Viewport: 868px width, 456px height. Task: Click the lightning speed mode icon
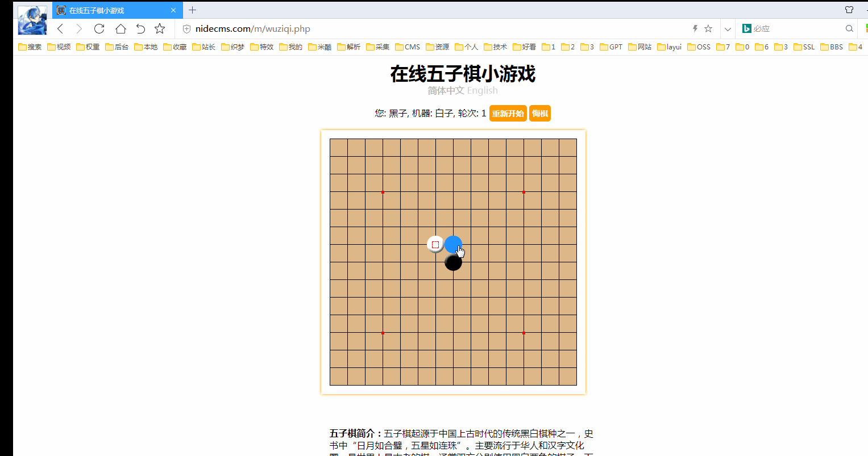pyautogui.click(x=695, y=29)
